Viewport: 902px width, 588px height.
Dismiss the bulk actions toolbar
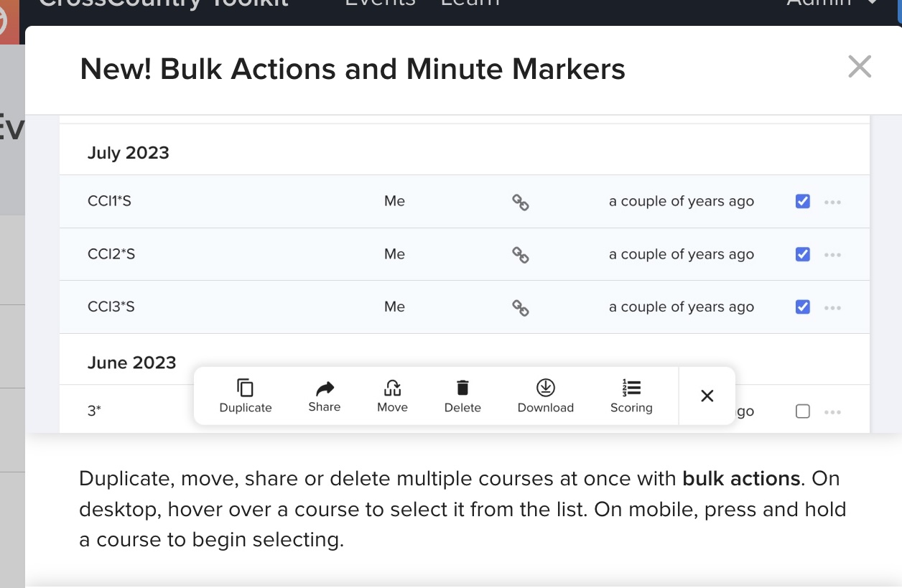707,396
